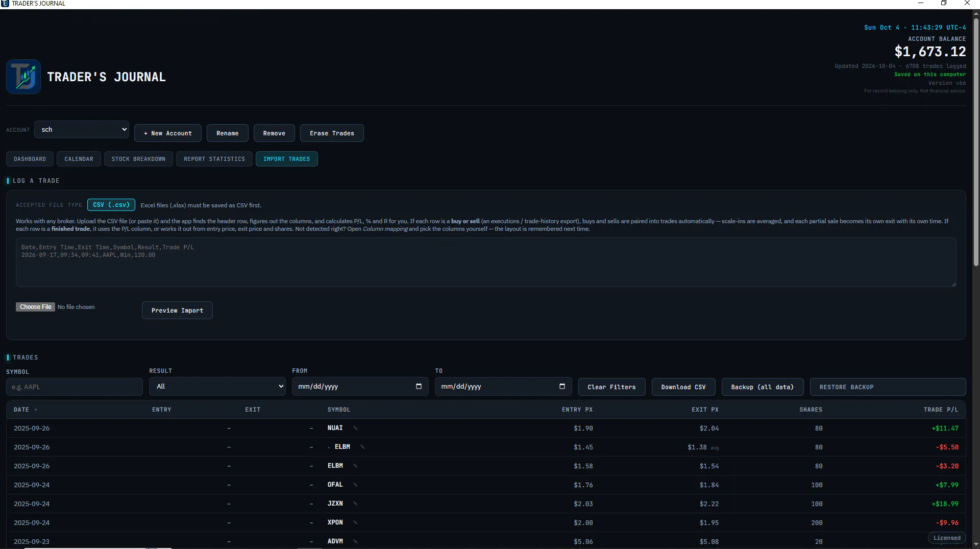
Task: Click the Erase Trades button
Action: click(332, 133)
